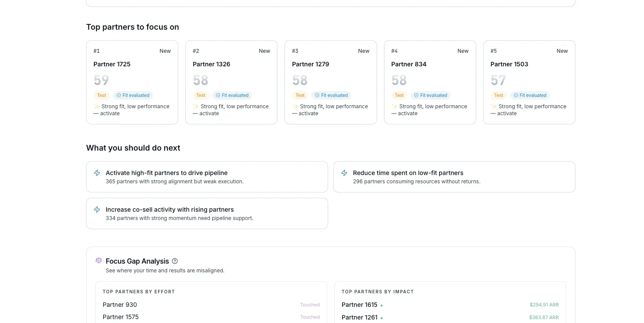The width and height of the screenshot is (644, 323).
Task: Click Test badge on Partner 1503 card
Action: click(499, 95)
